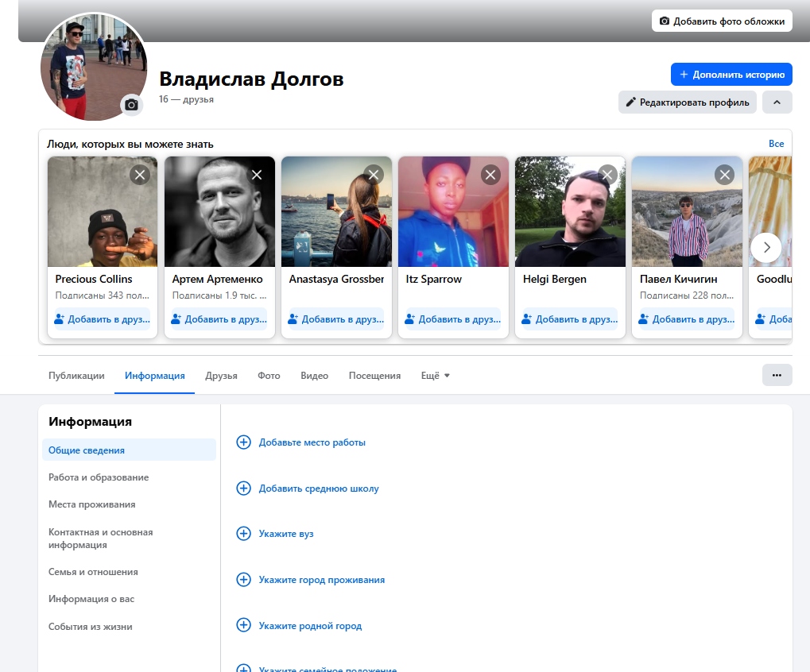Open Anastasya Grossber profile photo
Screen dimensions: 810x672
[x=336, y=211]
